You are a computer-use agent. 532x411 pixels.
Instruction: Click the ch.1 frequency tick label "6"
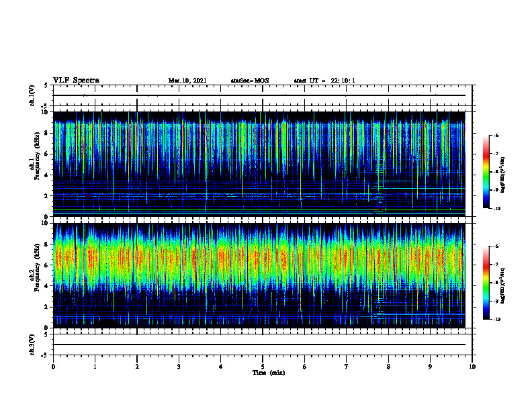point(47,154)
